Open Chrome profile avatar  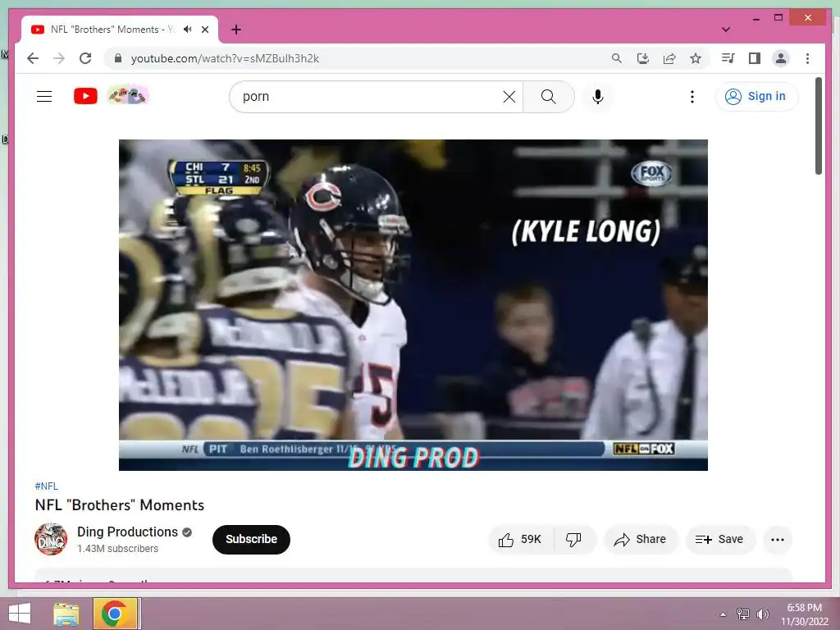(781, 58)
